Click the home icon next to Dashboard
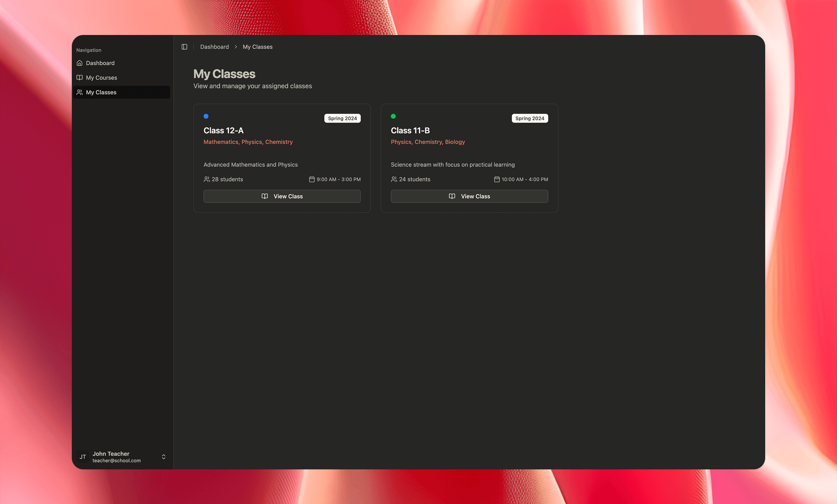Viewport: 837px width, 504px height. coord(80,63)
